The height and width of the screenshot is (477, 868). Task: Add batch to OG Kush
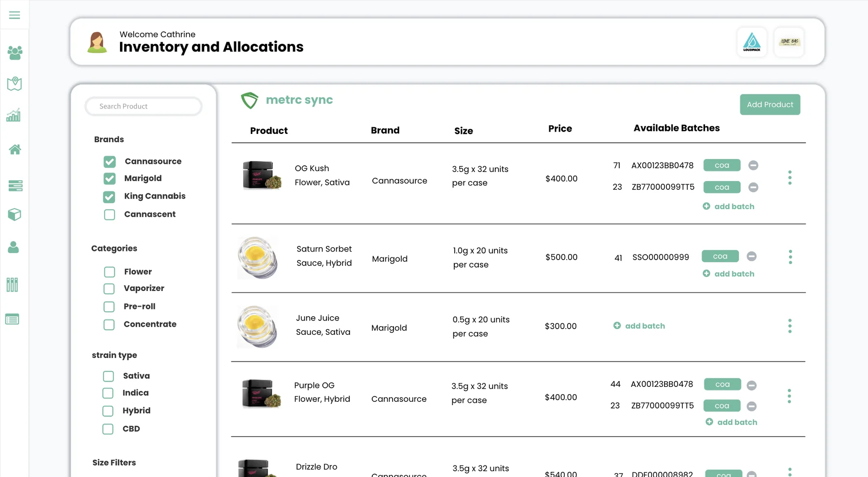coord(729,206)
